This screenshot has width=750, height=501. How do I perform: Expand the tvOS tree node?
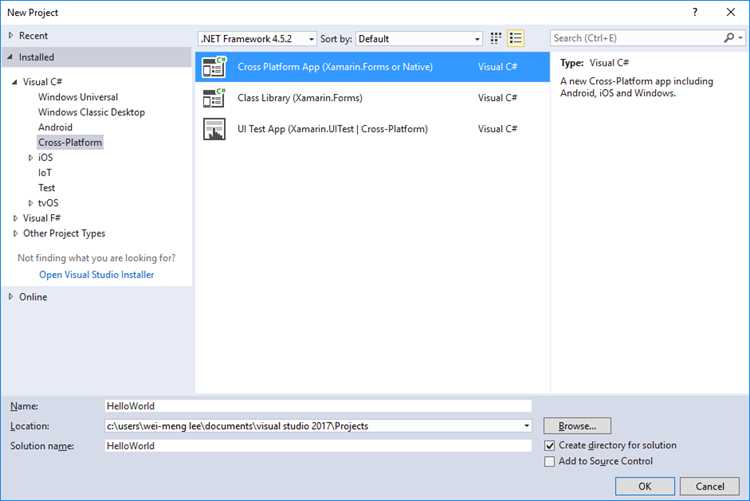(30, 203)
